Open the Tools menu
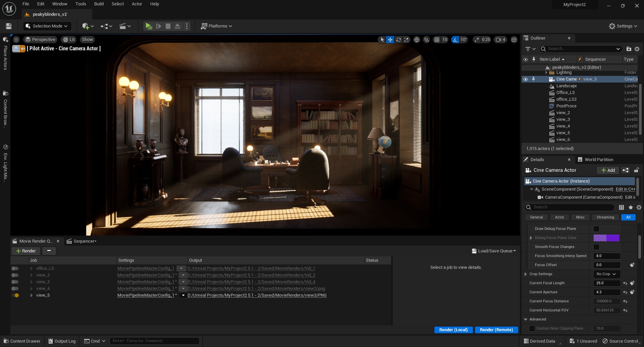The height and width of the screenshot is (347, 644). pyautogui.click(x=80, y=4)
